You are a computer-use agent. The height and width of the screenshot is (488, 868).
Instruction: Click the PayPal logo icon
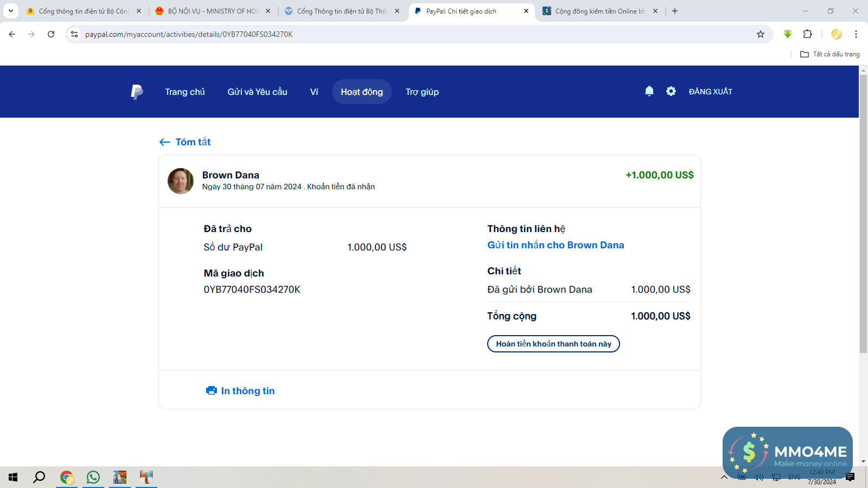(137, 92)
